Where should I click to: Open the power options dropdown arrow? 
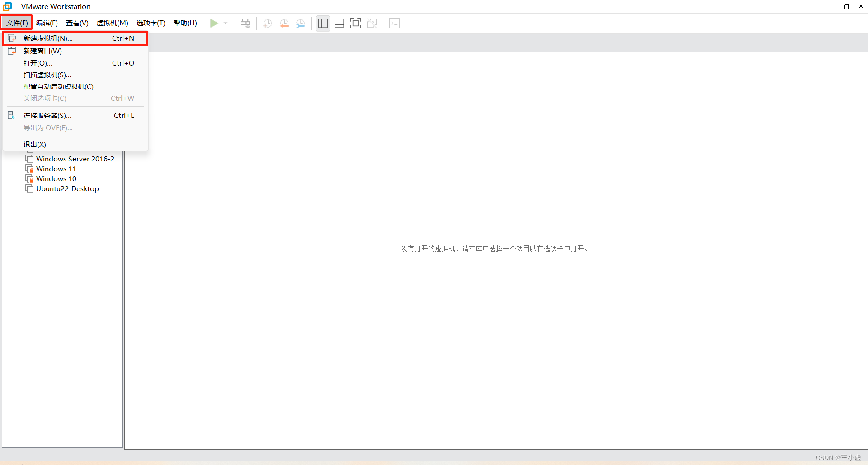[226, 23]
